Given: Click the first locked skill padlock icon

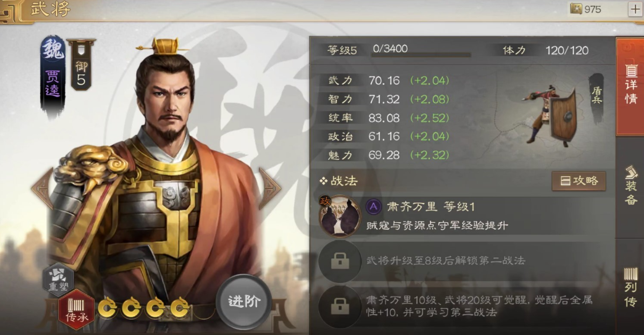Looking at the screenshot, I should (x=339, y=261).
